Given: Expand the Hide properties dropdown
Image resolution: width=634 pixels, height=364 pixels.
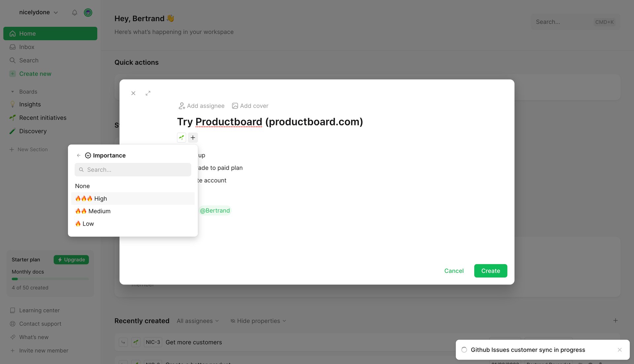Looking at the screenshot, I should pos(258,321).
